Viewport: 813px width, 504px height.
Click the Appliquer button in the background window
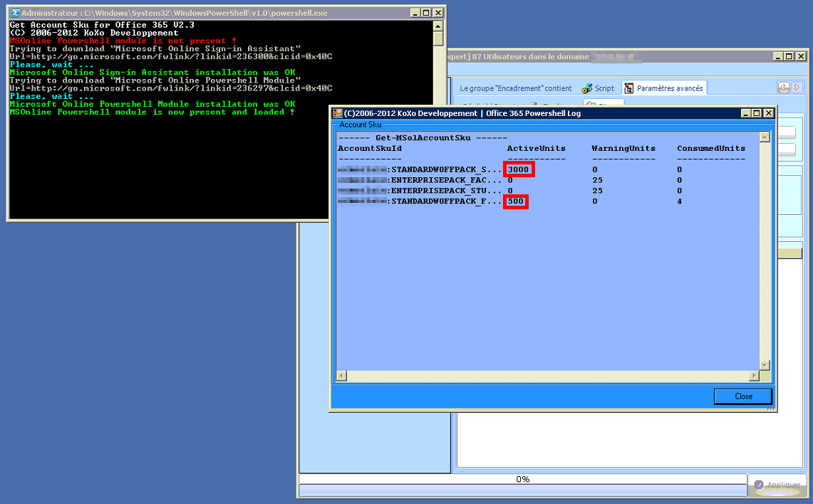pos(778,485)
